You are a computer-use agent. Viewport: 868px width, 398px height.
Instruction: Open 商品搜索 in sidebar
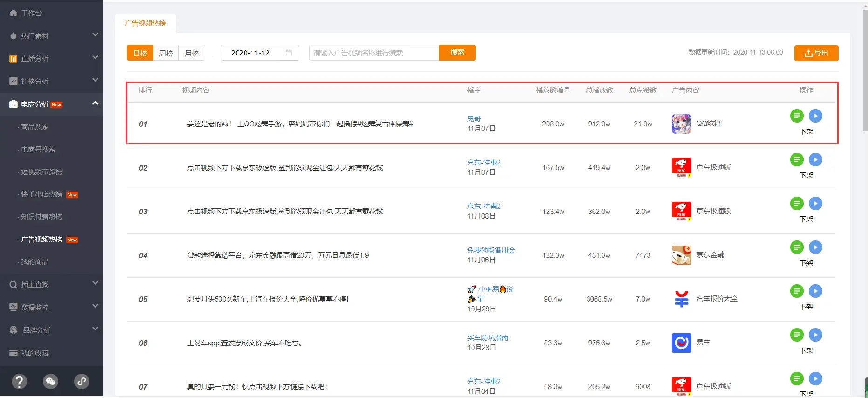click(35, 127)
